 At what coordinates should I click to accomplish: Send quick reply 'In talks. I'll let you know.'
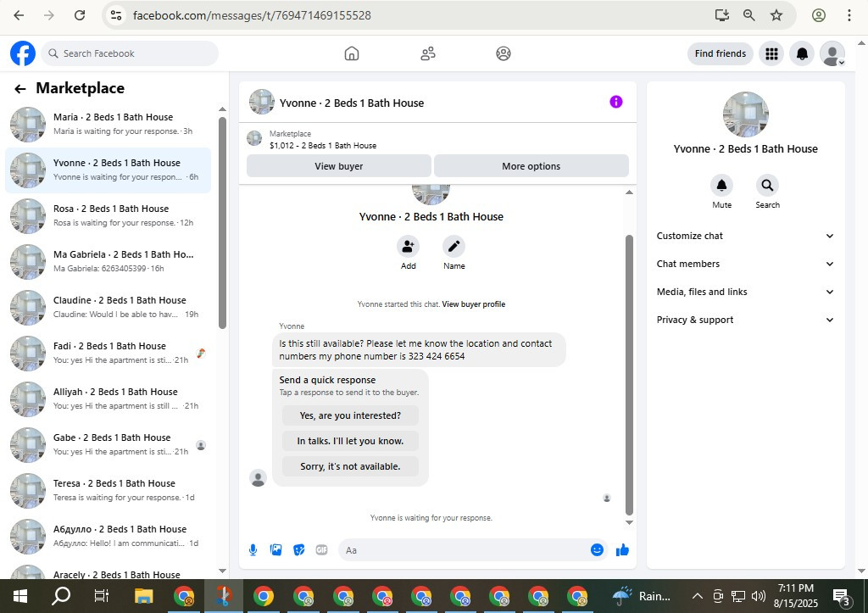pos(350,441)
